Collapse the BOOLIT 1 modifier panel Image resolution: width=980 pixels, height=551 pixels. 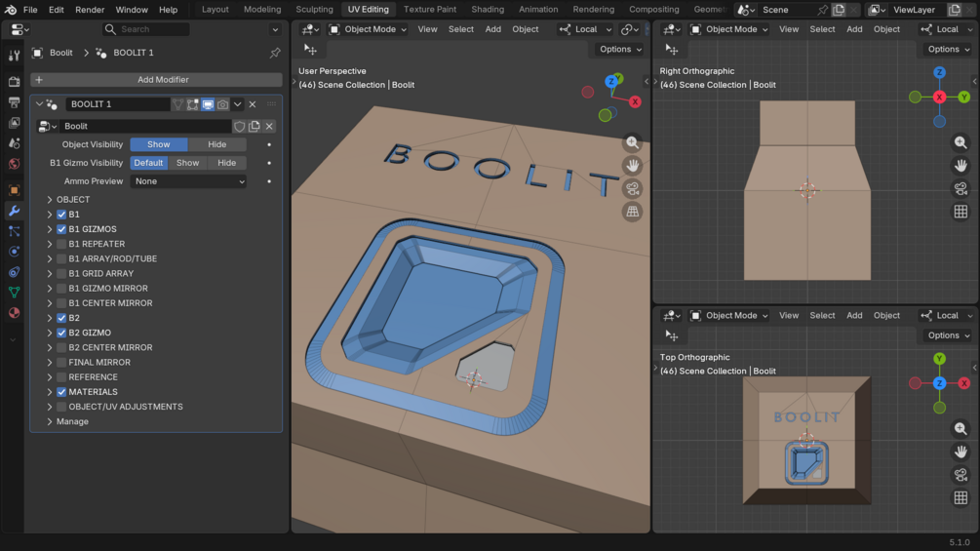[39, 104]
